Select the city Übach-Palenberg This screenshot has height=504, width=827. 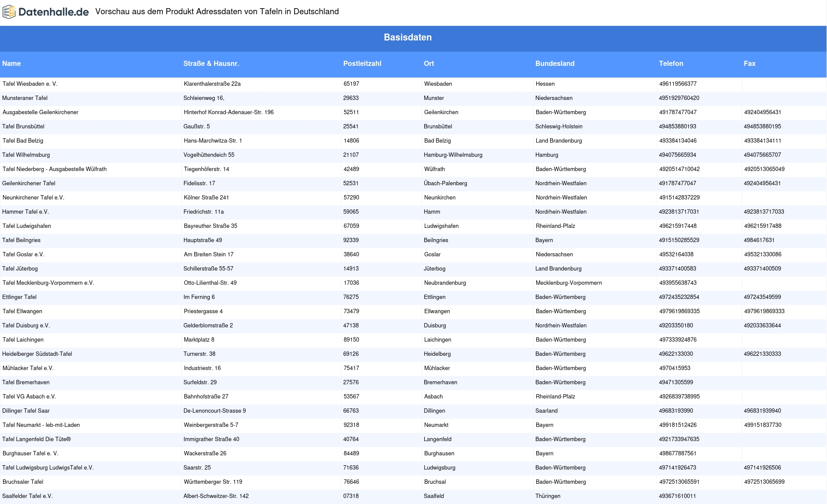point(445,184)
